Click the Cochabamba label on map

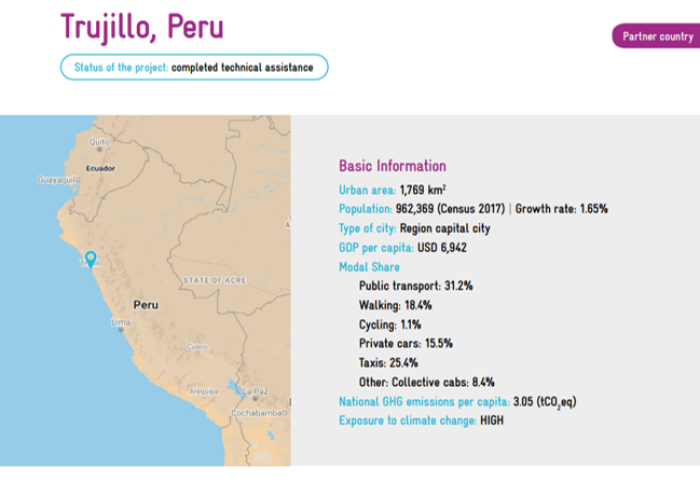(x=259, y=413)
